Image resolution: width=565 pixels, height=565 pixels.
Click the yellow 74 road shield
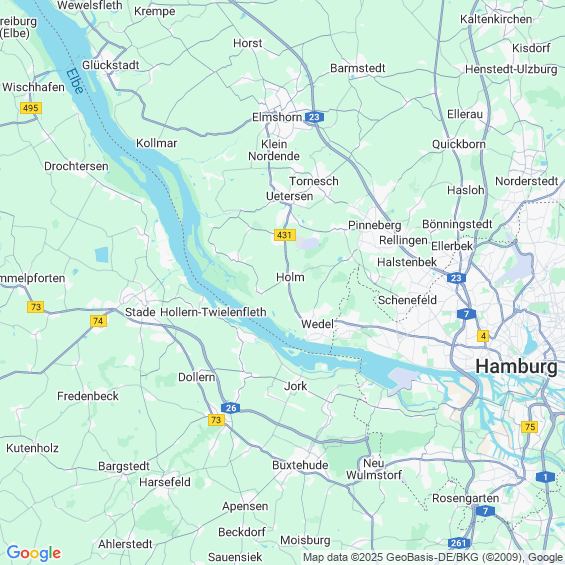(x=98, y=321)
